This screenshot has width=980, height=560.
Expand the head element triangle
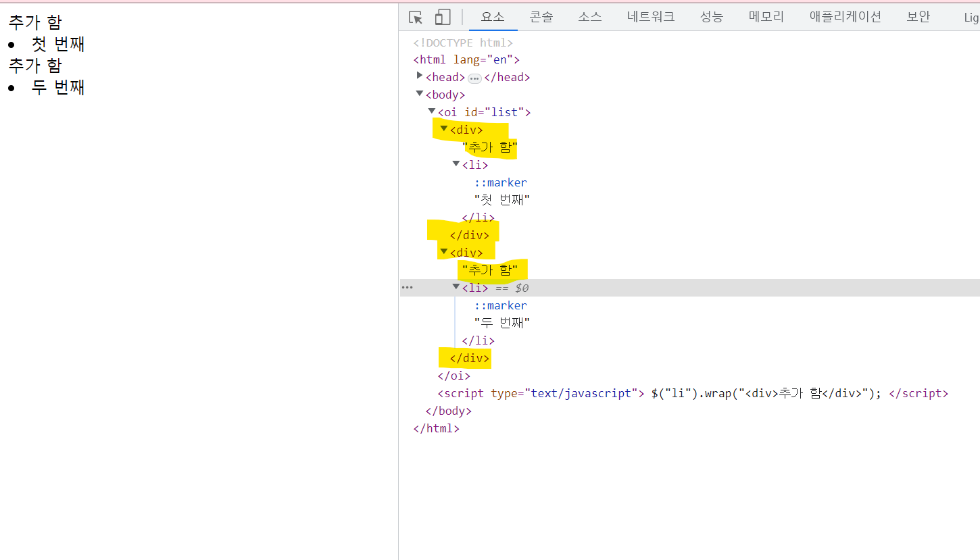pos(420,76)
